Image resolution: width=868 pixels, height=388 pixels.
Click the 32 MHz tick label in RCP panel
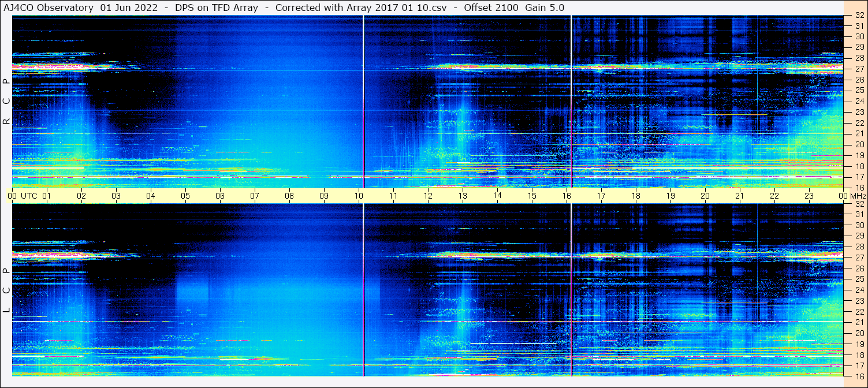point(859,16)
